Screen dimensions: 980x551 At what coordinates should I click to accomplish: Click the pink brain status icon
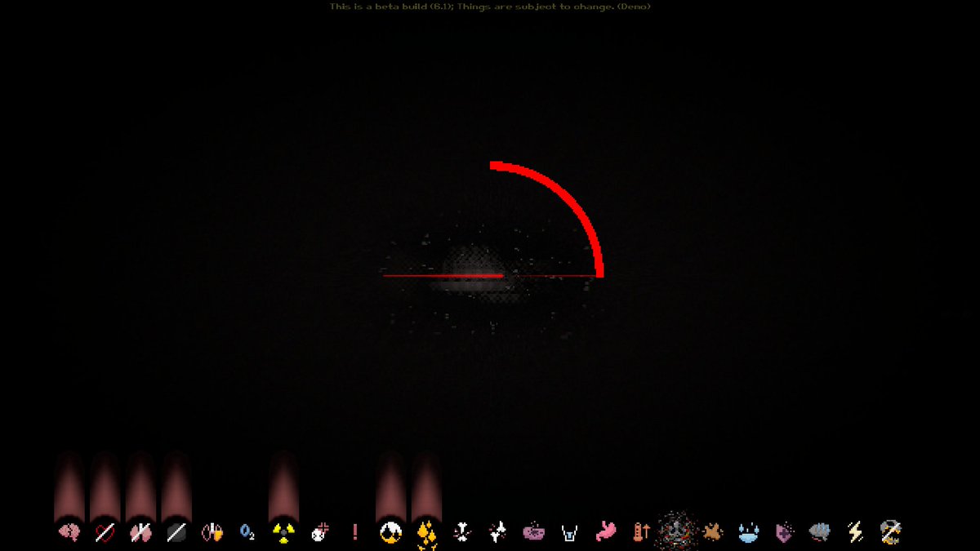pos(69,532)
